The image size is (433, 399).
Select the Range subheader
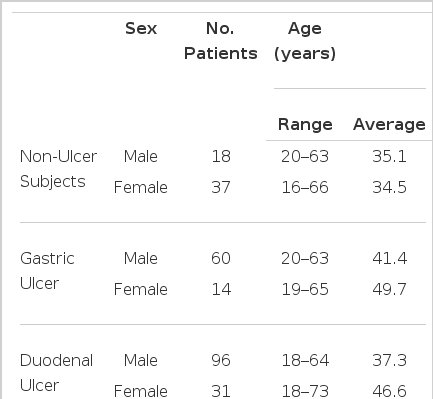(305, 124)
